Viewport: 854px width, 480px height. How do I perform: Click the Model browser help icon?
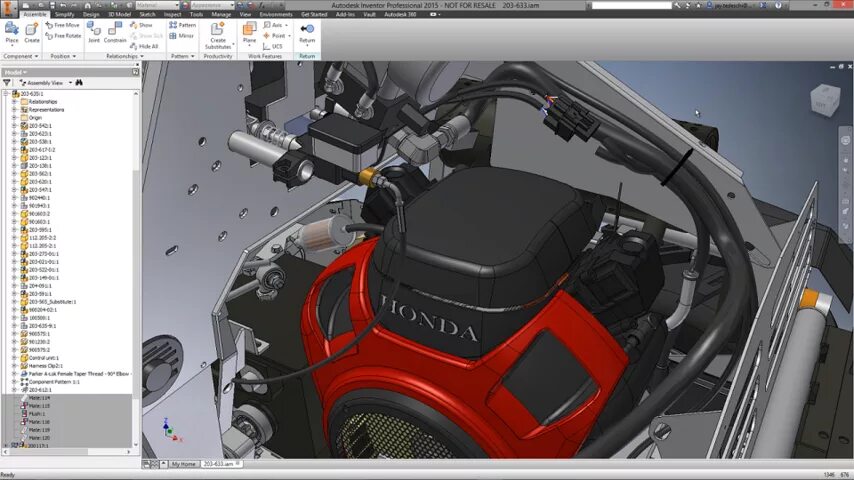tap(135, 72)
